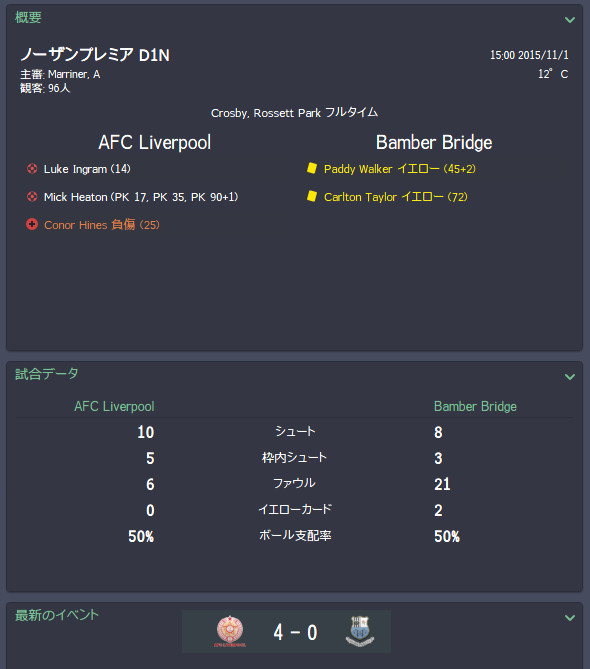Expand the 最新のイベント panel chevron
Image resolution: width=590 pixels, height=669 pixels.
(x=570, y=617)
